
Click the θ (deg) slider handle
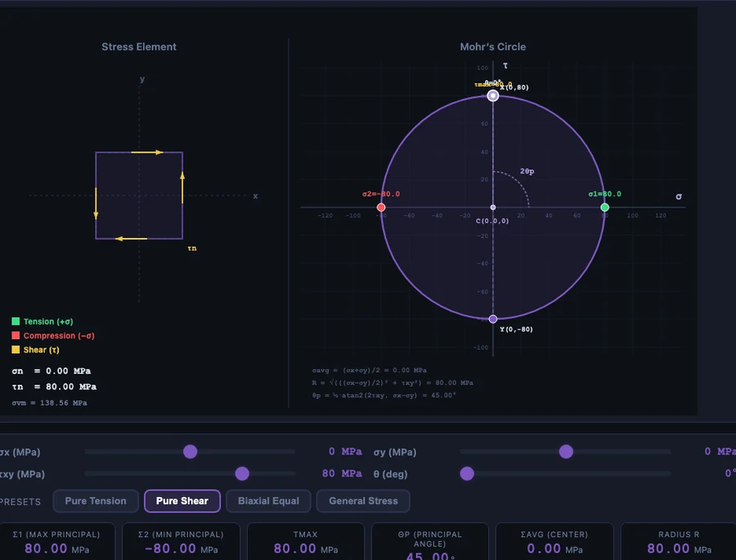pyautogui.click(x=467, y=473)
